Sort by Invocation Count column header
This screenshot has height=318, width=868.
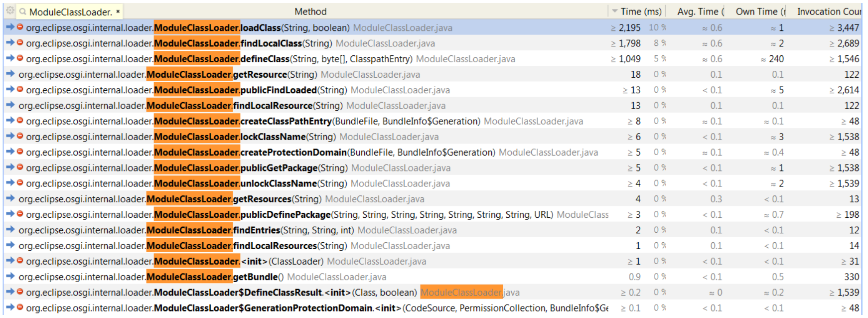coord(828,11)
